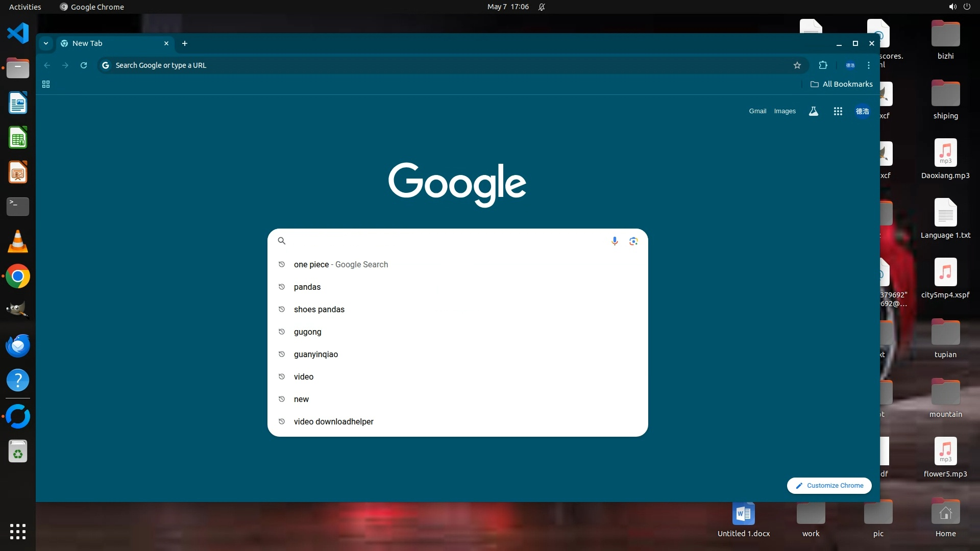Image resolution: width=980 pixels, height=551 pixels.
Task: Open the bookmarks bar apps shortcut
Action: [x=46, y=84]
